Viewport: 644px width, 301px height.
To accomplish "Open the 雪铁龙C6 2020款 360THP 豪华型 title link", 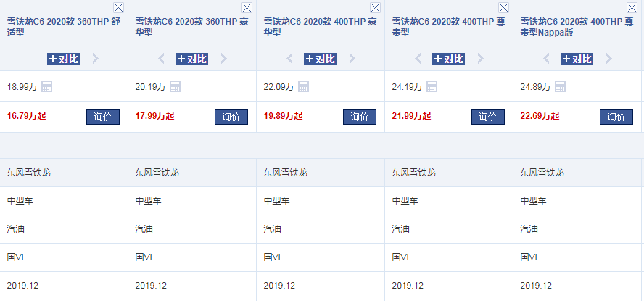I will pyautogui.click(x=191, y=27).
